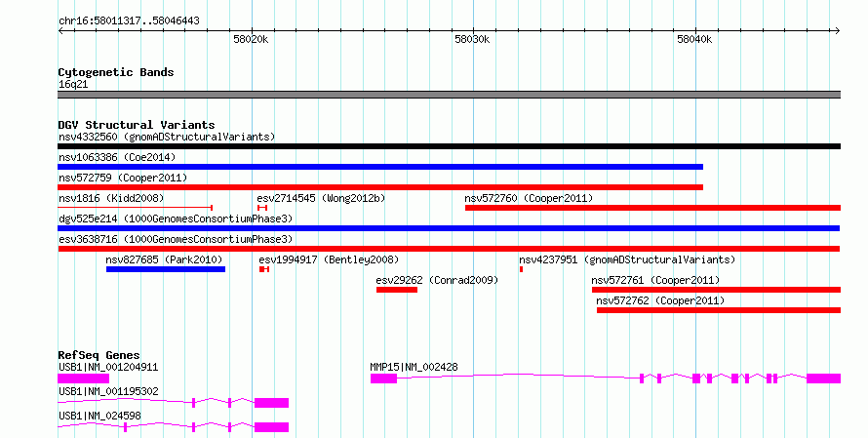Image resolution: width=868 pixels, height=438 pixels.
Task: Click the USB1|NM_024598 transcript label
Action: [x=99, y=416]
